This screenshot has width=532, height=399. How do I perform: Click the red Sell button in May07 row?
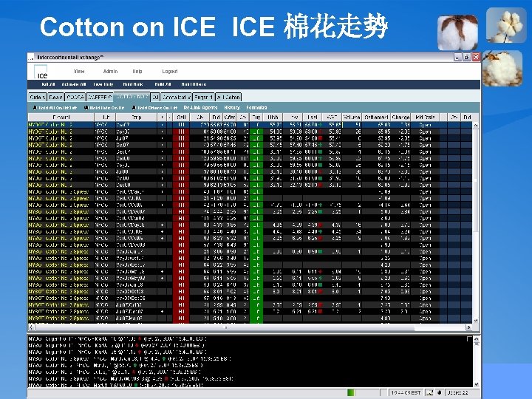click(x=181, y=132)
